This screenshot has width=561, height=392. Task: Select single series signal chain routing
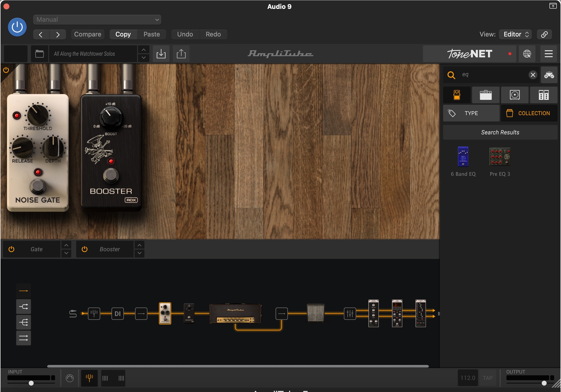[x=23, y=291]
